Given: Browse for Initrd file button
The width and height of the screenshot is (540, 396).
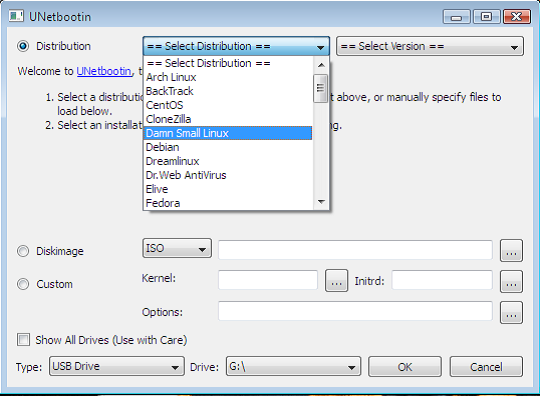Looking at the screenshot, I should pyautogui.click(x=511, y=281).
